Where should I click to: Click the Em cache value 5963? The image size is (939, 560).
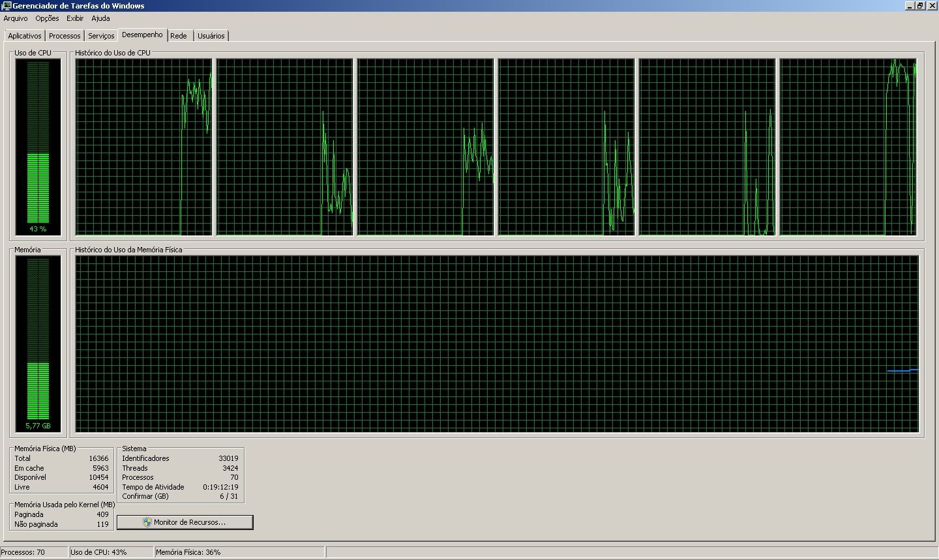click(x=100, y=468)
